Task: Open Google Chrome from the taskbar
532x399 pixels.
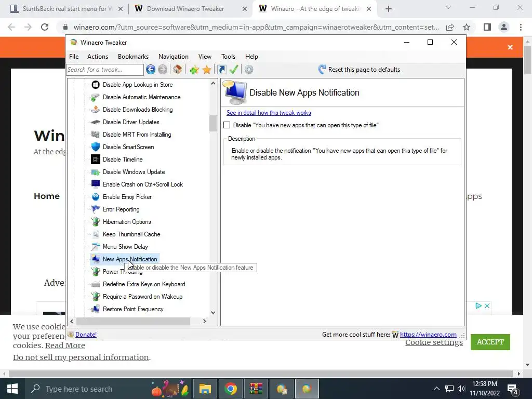Action: (x=230, y=389)
